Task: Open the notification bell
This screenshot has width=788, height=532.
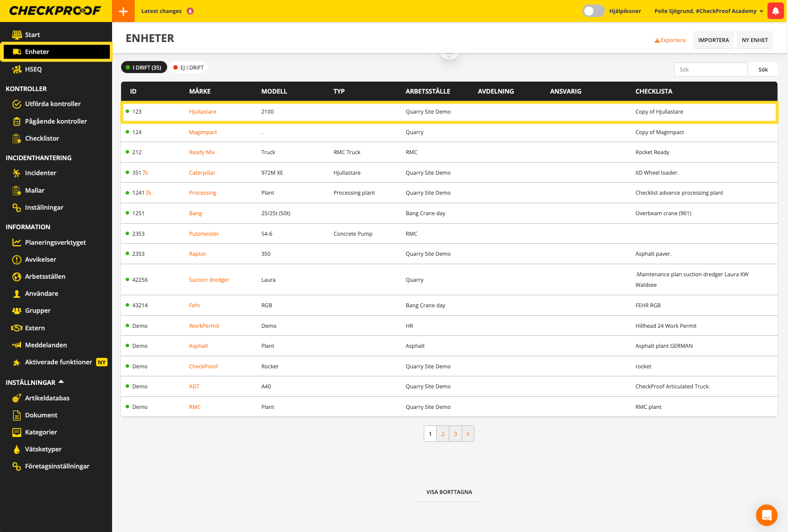Action: [775, 11]
